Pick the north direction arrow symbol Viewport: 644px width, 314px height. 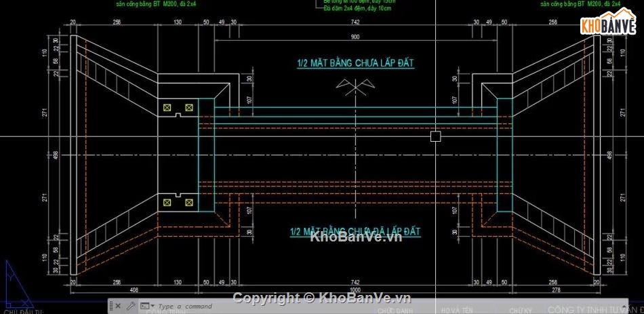(x=356, y=87)
